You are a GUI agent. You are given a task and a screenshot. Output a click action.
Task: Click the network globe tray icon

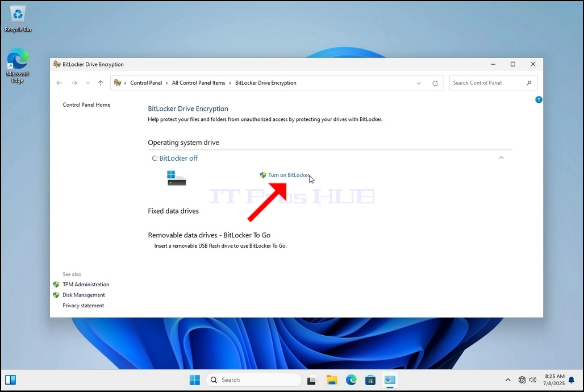[x=522, y=380]
